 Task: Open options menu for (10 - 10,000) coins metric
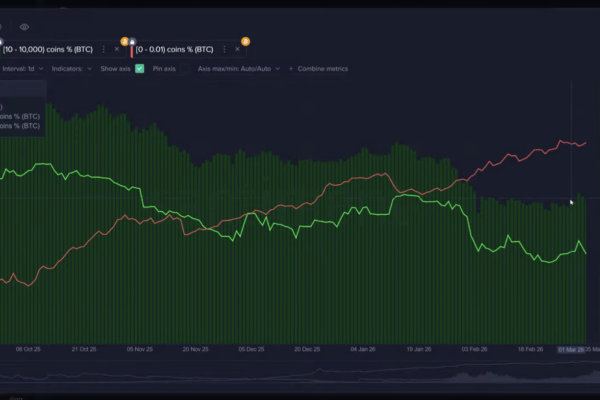tap(103, 48)
